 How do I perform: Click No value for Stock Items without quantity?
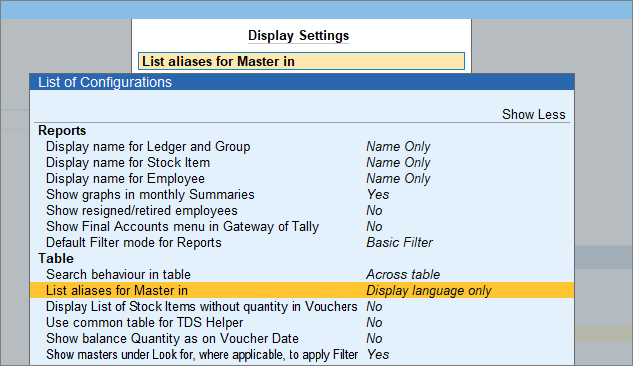point(374,307)
